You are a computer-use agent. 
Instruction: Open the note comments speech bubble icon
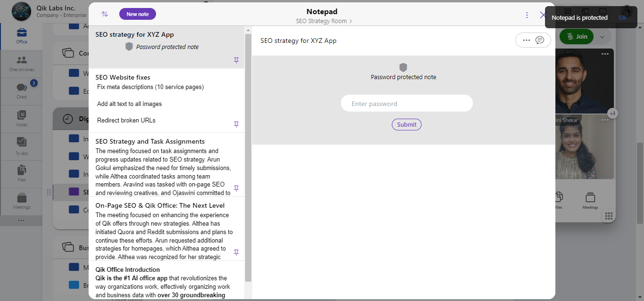point(540,41)
